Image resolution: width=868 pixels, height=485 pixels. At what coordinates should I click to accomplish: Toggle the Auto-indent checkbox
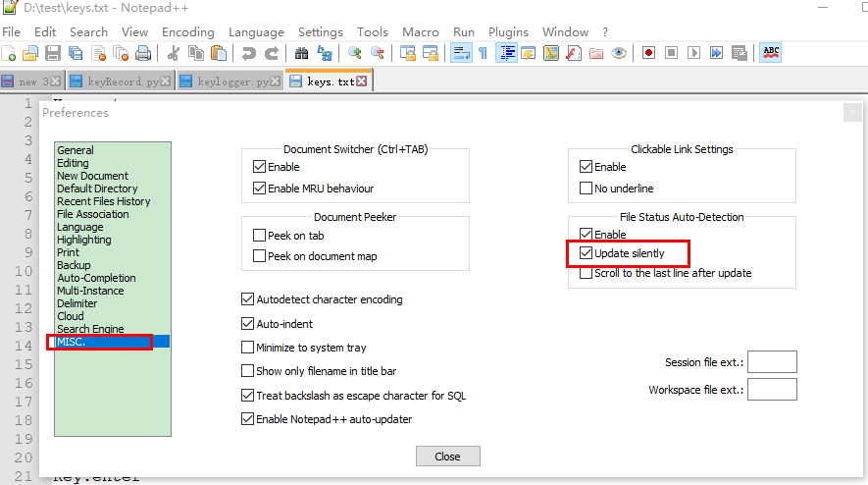pyautogui.click(x=247, y=323)
